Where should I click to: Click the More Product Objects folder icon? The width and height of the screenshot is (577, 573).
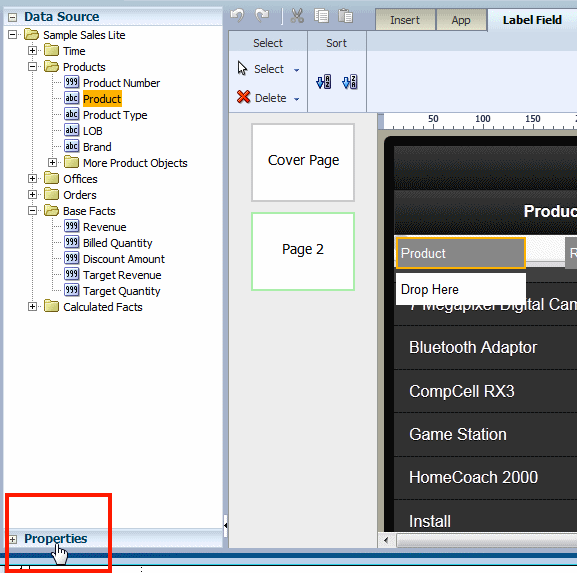coord(71,162)
